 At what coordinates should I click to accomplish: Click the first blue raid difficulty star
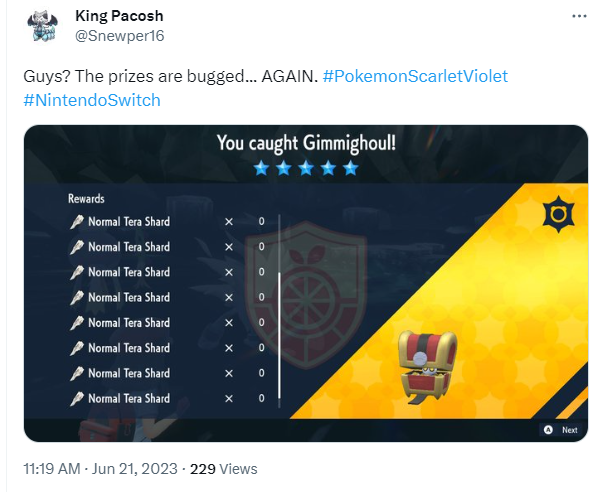pyautogui.click(x=262, y=168)
